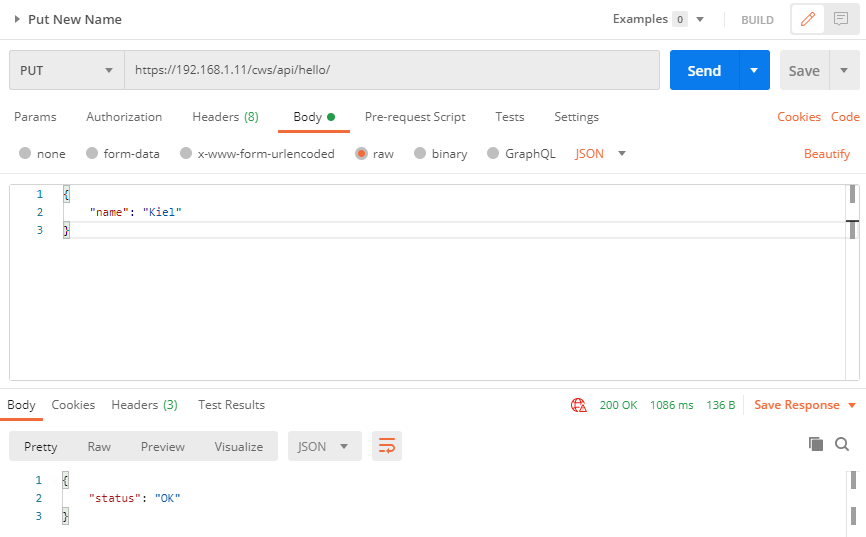Expand the request body JSON format dropdown
This screenshot has width=866, height=537.
[601, 154]
